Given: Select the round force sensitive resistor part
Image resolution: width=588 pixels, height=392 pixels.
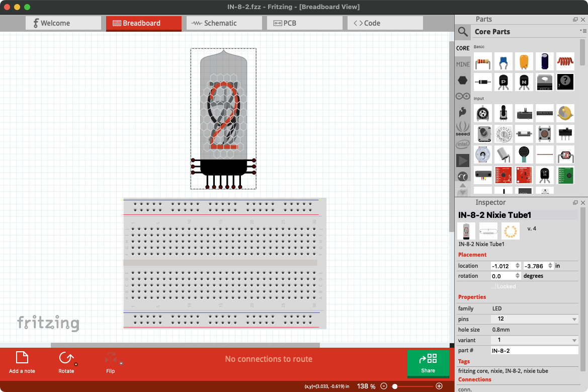Looking at the screenshot, I should click(524, 154).
